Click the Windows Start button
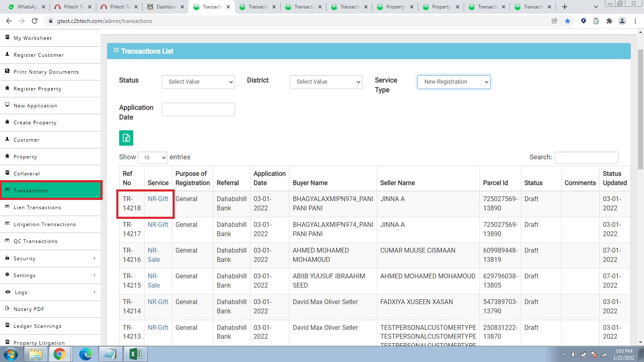Viewport: 644px width, 362px height. [11, 354]
